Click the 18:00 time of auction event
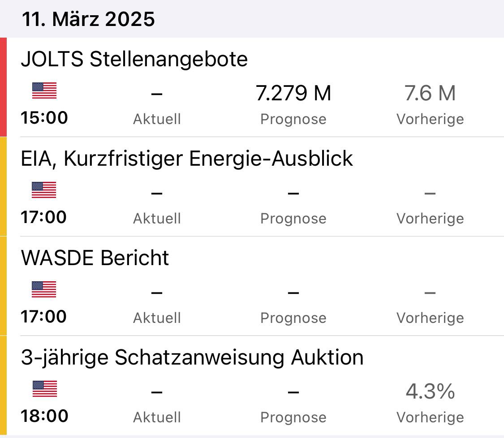 tap(44, 416)
